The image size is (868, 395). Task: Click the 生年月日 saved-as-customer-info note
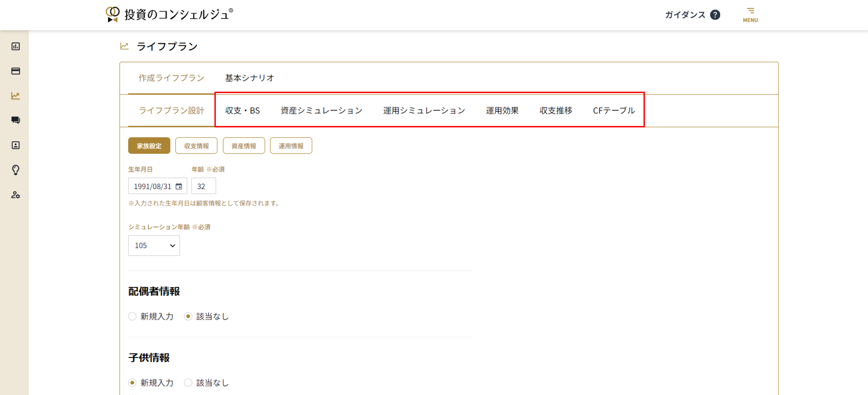tap(204, 203)
